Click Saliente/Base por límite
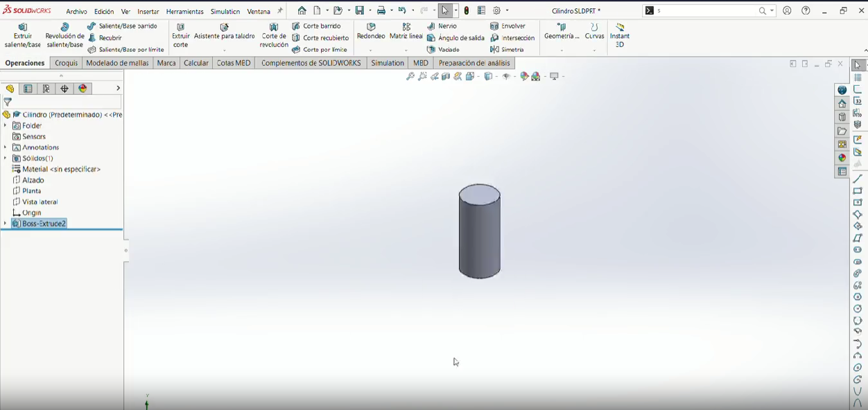 click(125, 50)
